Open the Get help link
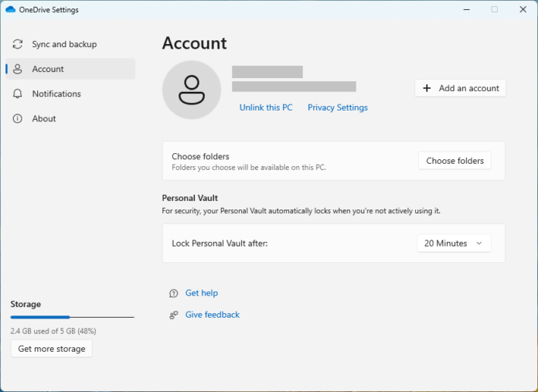 202,293
